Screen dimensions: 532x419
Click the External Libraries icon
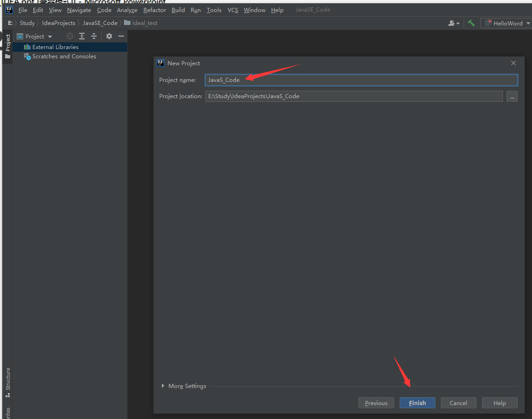tap(27, 47)
